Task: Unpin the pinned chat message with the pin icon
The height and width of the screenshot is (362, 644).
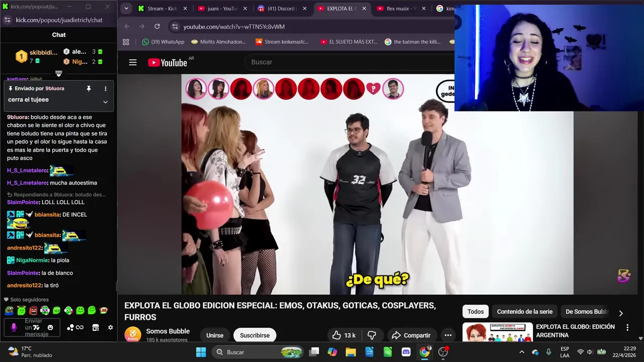Action: (x=89, y=88)
